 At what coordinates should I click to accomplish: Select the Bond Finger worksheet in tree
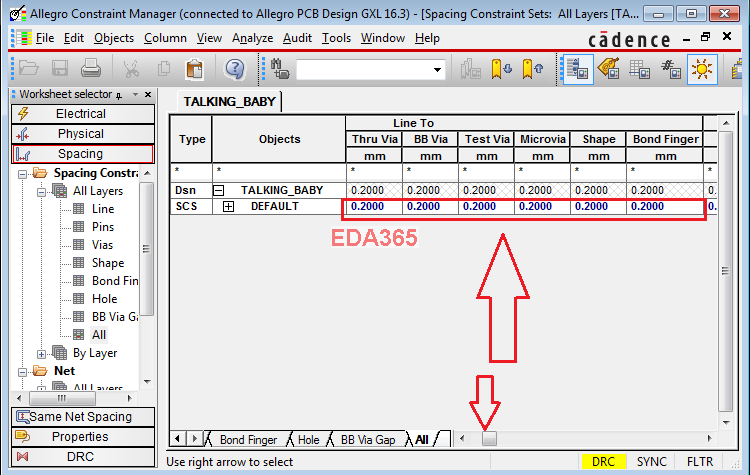pyautogui.click(x=115, y=281)
